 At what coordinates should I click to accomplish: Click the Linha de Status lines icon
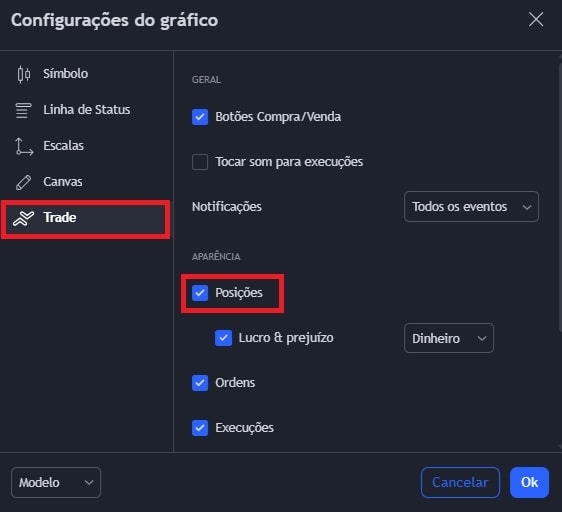[24, 110]
